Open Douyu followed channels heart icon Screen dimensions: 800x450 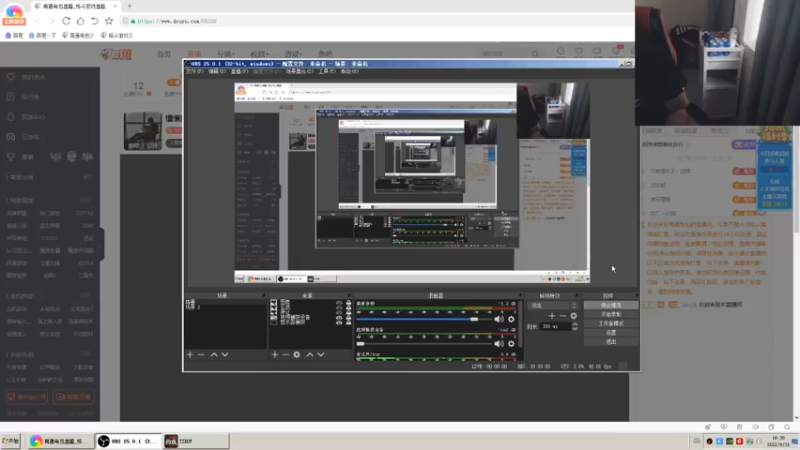(579, 51)
